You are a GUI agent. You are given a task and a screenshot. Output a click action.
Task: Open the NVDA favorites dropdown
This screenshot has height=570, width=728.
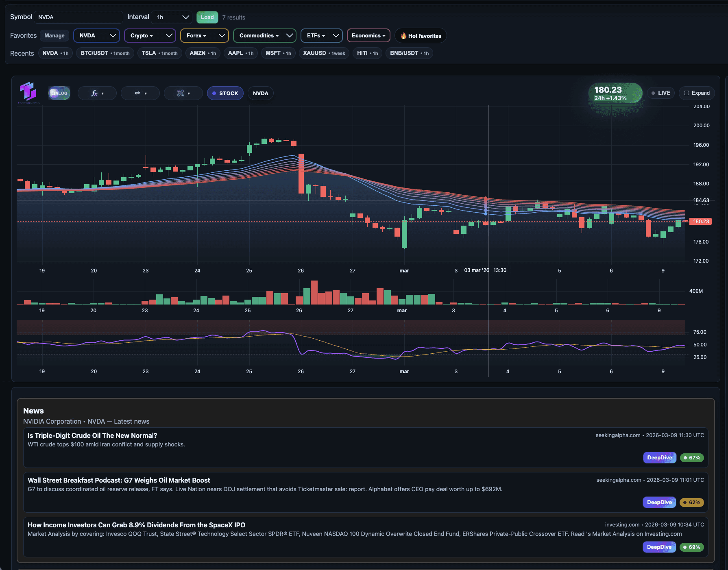pyautogui.click(x=96, y=35)
